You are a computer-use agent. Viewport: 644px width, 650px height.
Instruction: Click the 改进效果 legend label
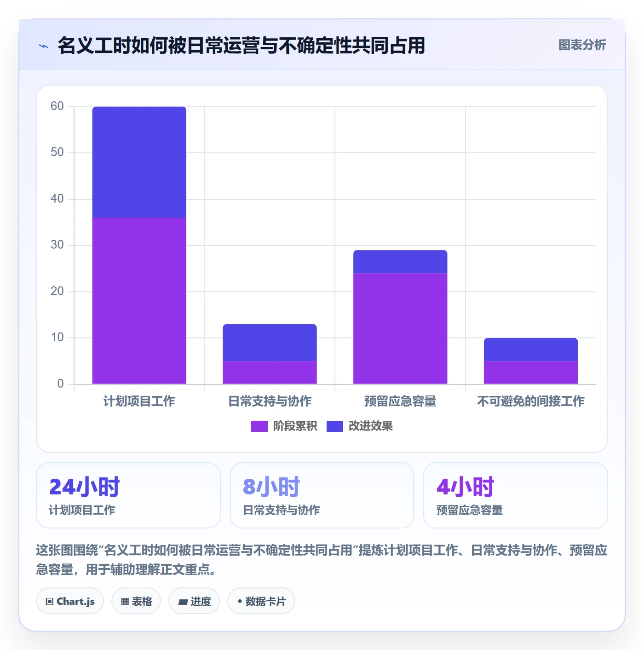[370, 426]
